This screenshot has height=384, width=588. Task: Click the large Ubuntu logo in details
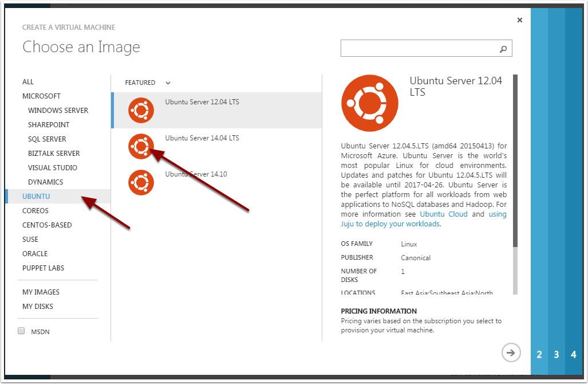coord(369,104)
